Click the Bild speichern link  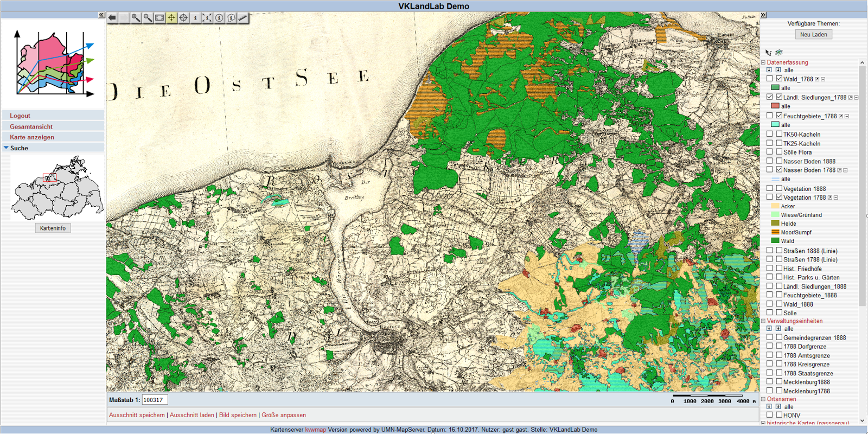[x=238, y=415]
